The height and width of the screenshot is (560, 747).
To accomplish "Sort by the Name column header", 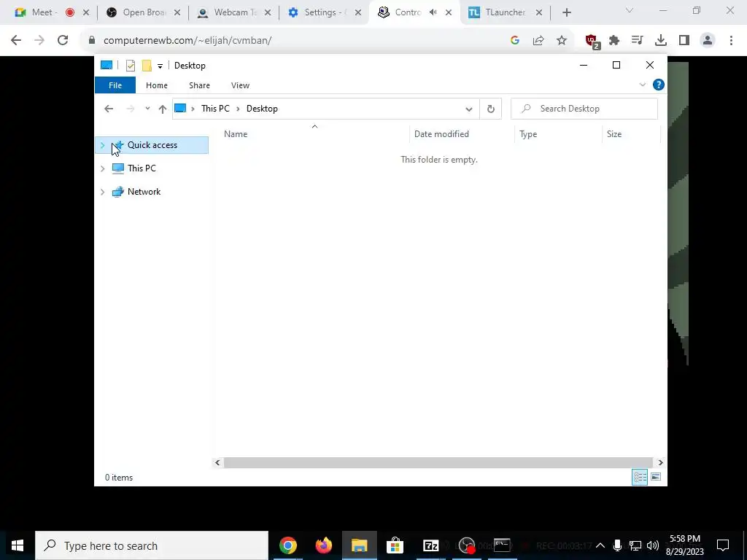I will (x=314, y=134).
